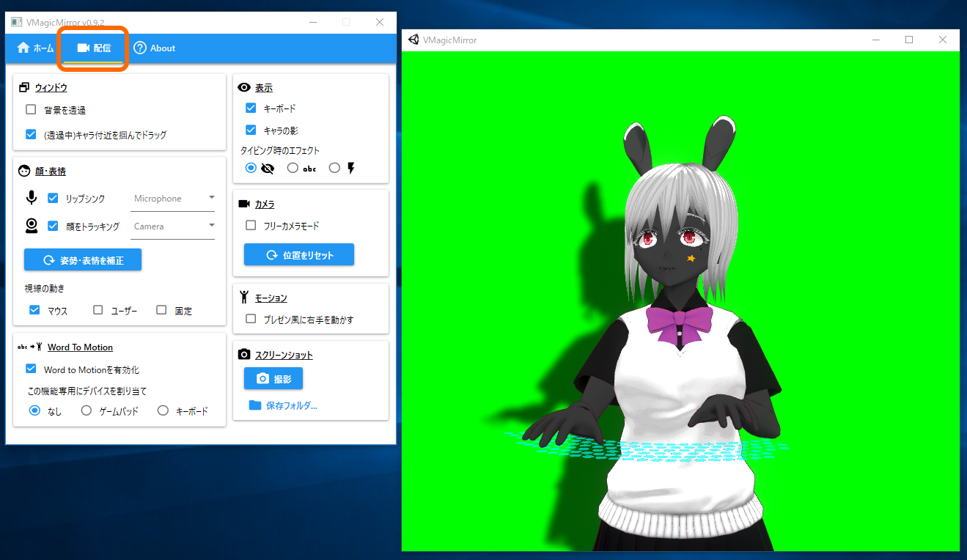Toggle キャラの影 checkbox
This screenshot has width=967, height=560.
coord(251,130)
